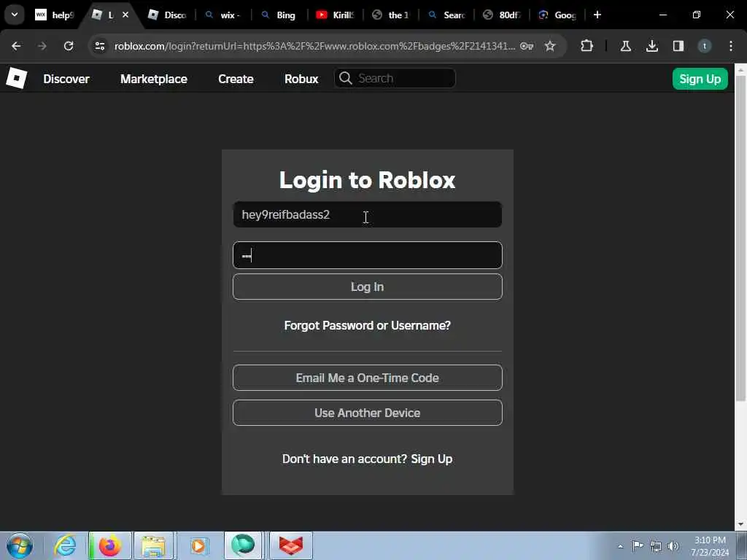Open a new browser tab
This screenshot has height=560, width=747.
pyautogui.click(x=597, y=15)
